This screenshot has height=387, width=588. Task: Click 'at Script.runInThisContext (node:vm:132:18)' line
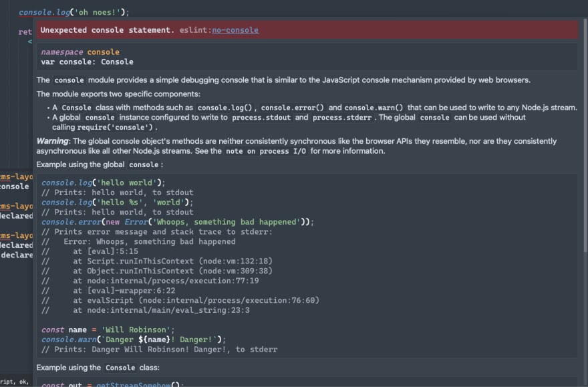click(x=157, y=261)
